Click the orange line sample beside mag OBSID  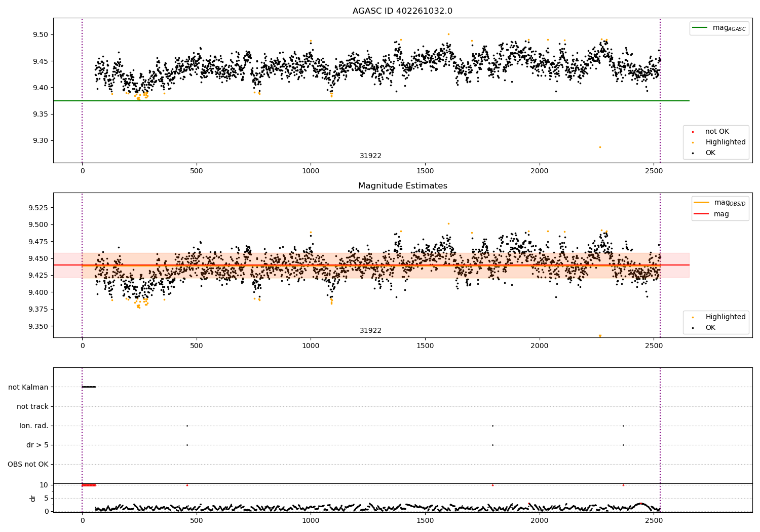click(x=702, y=203)
